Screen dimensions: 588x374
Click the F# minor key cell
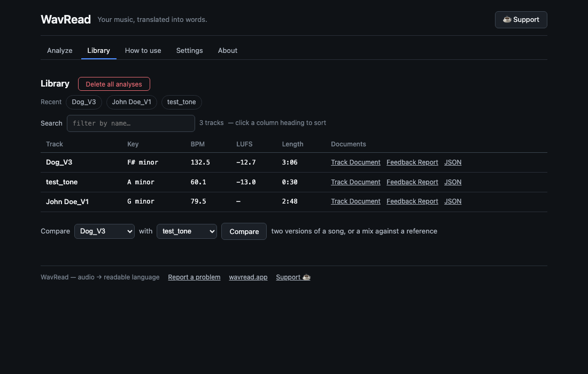(143, 162)
